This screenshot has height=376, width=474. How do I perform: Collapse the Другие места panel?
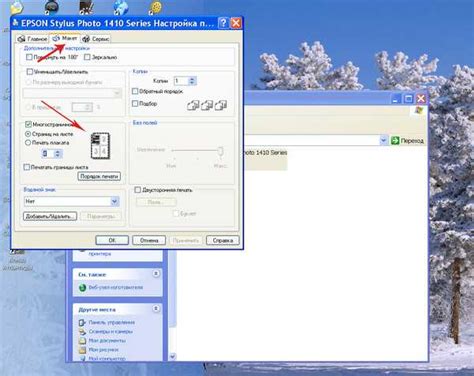[x=156, y=309]
